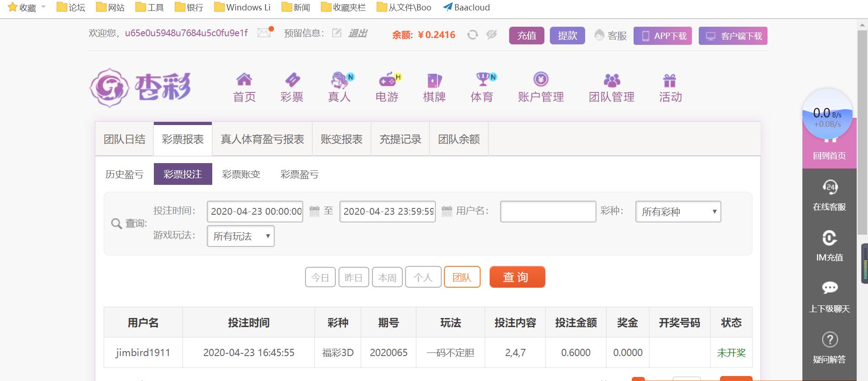Open 疑问解答 help sidebar icon
This screenshot has width=868, height=381.
pyautogui.click(x=830, y=339)
